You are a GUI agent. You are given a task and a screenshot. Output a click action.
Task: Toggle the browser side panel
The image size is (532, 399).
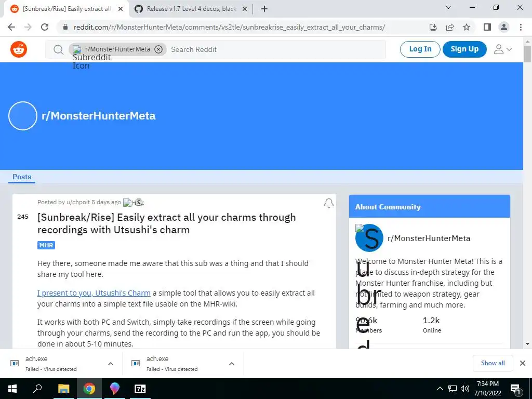(487, 27)
